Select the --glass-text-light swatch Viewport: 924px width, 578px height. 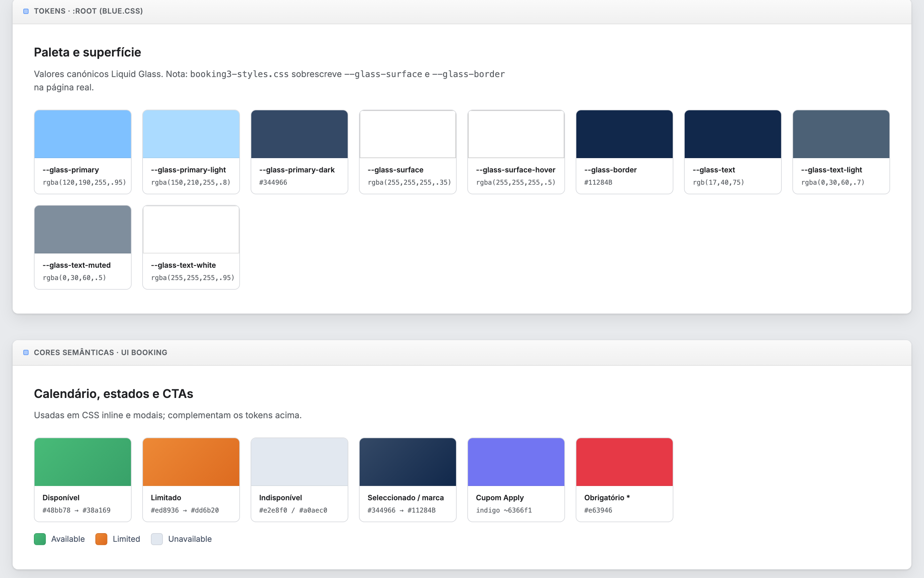841,134
